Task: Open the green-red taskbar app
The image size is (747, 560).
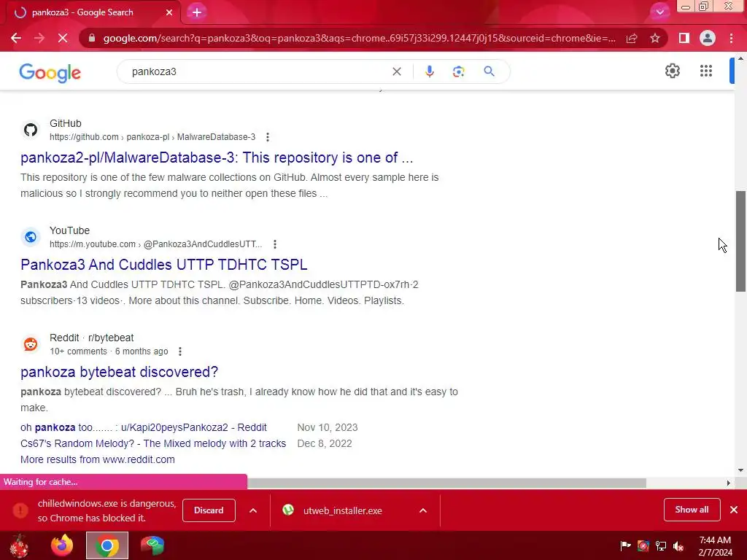Action: (x=152, y=545)
